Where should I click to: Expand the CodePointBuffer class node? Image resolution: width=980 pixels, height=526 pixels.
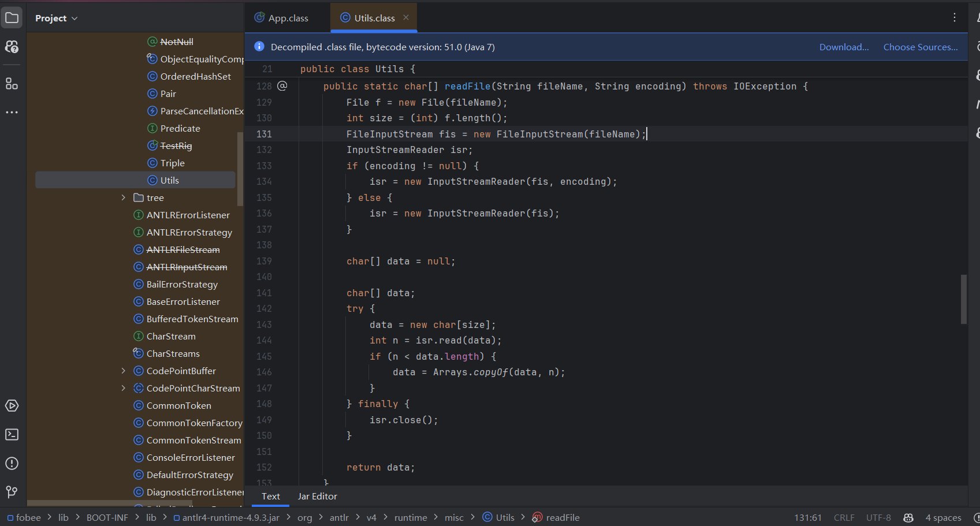coord(123,371)
